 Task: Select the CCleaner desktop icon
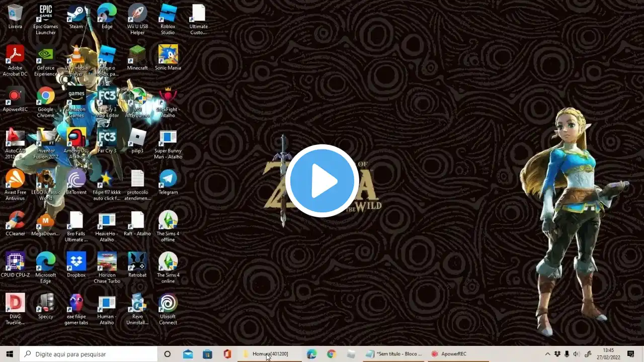15,224
